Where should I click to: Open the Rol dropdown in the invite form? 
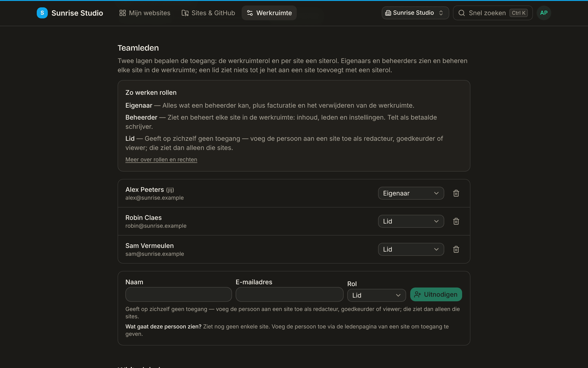[376, 295]
